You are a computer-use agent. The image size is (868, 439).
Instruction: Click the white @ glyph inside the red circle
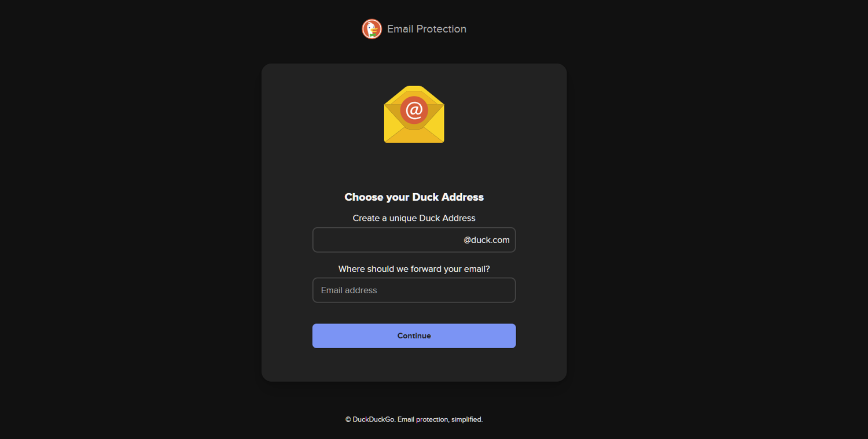(414, 110)
